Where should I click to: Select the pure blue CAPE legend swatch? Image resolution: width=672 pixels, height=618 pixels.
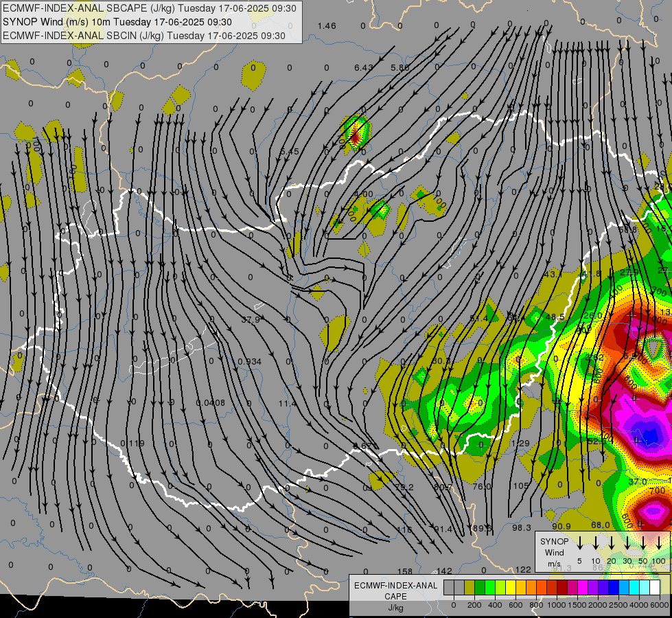pos(613,587)
